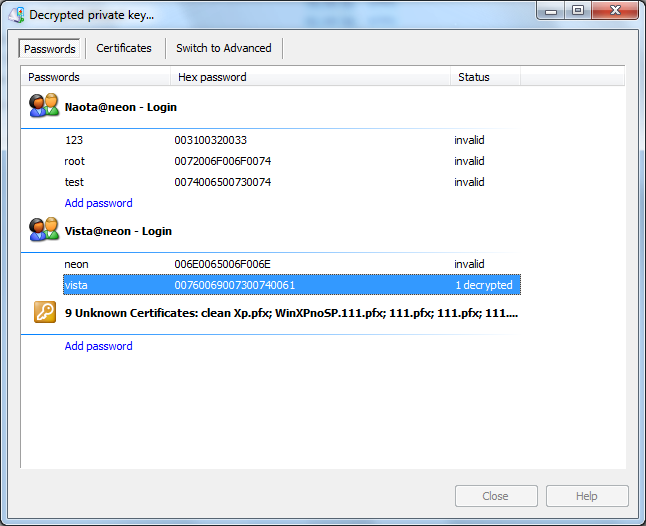Select the test password row
The width and height of the screenshot is (646, 526).
[75, 182]
